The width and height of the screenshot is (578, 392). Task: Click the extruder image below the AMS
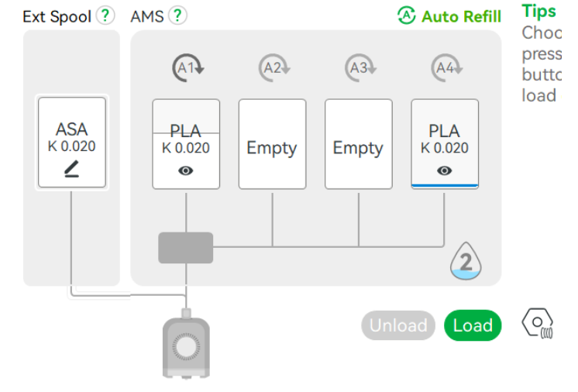click(186, 343)
